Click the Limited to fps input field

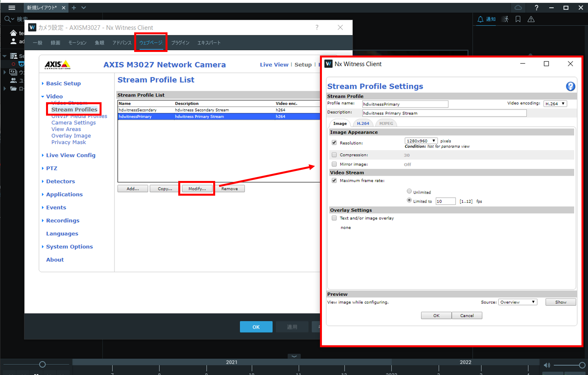[x=445, y=201]
